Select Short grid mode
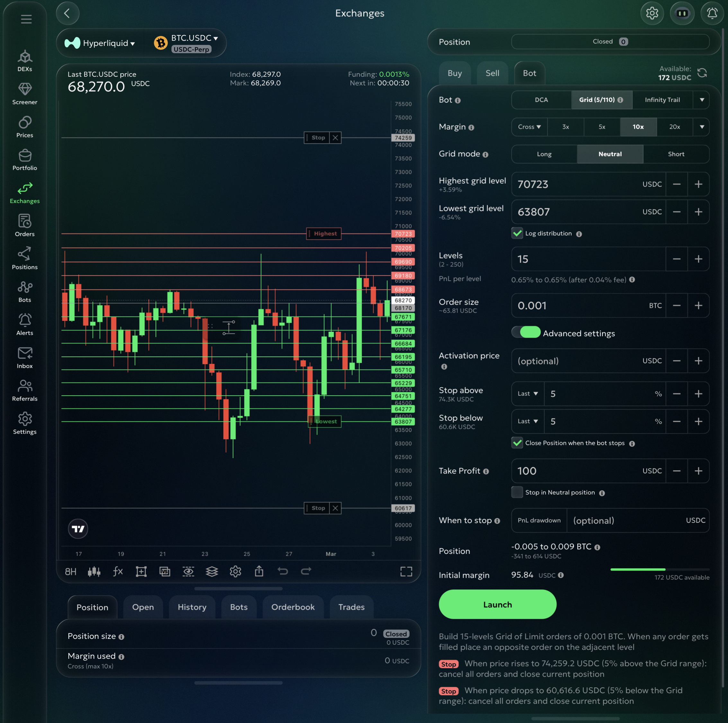The image size is (728, 723). [676, 154]
